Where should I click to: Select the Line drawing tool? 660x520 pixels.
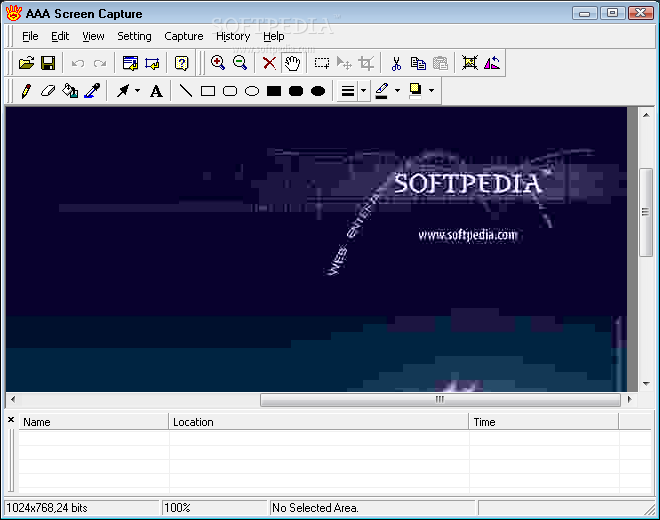click(186, 91)
